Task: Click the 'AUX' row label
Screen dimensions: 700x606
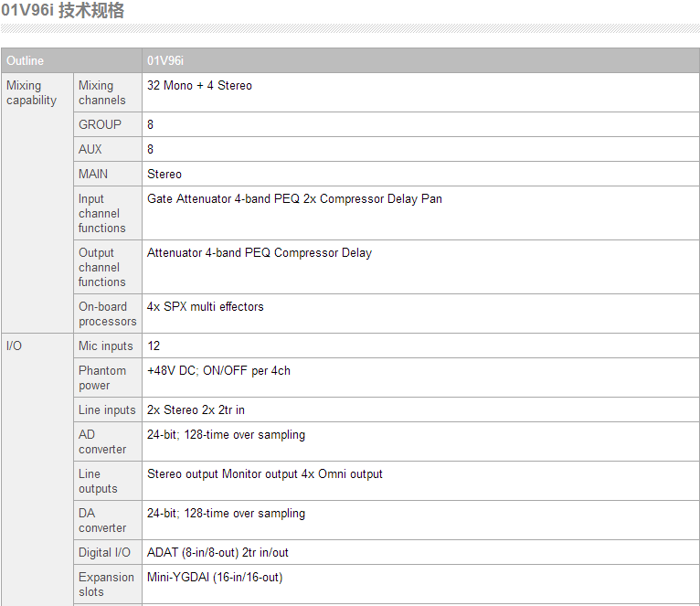Action: coord(90,149)
